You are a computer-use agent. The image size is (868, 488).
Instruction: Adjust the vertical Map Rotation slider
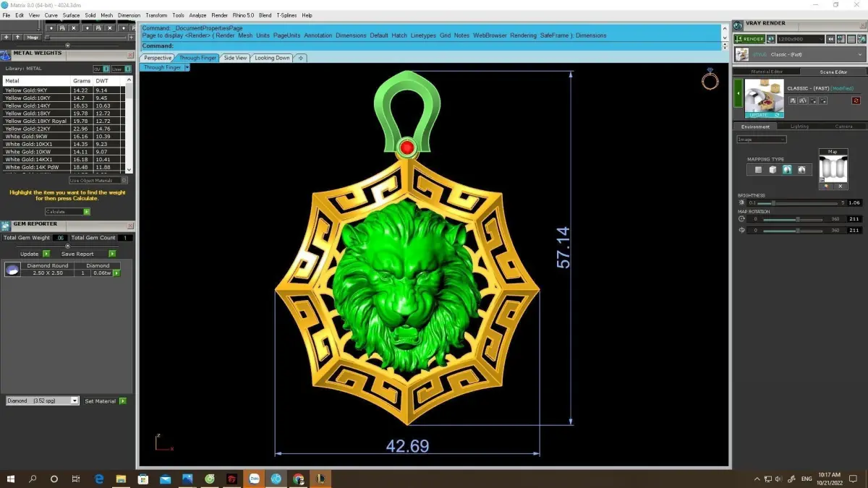pos(793,231)
